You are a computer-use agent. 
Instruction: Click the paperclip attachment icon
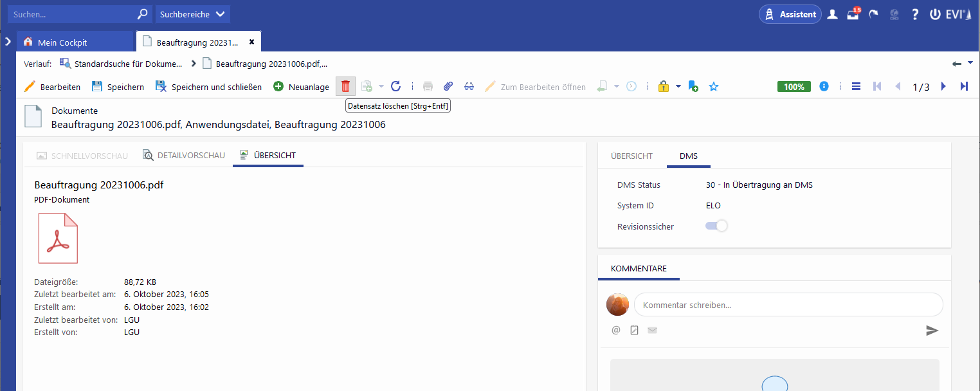click(448, 86)
